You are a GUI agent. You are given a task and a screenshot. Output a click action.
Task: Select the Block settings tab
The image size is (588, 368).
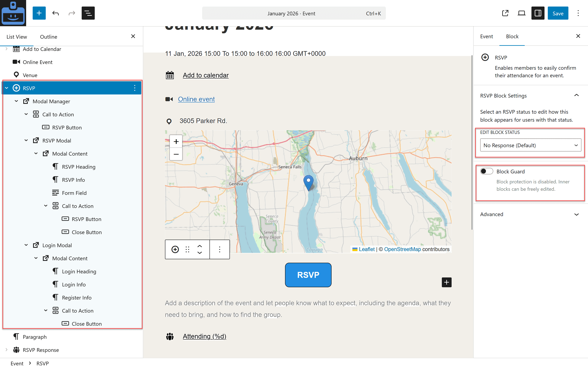click(x=512, y=36)
